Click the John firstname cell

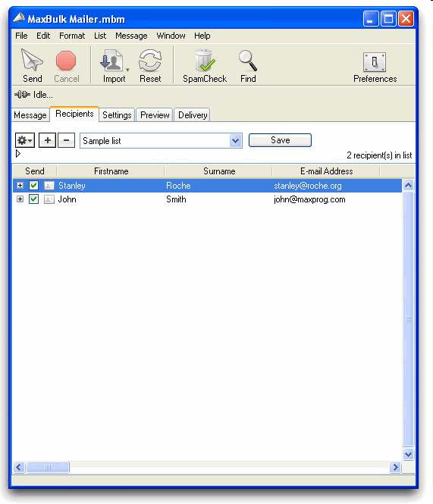click(67, 199)
